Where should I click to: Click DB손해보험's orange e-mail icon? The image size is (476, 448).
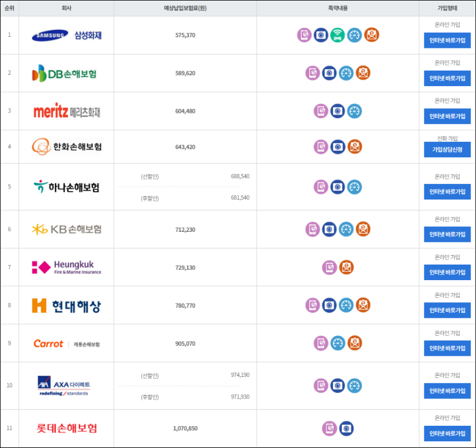click(x=363, y=73)
